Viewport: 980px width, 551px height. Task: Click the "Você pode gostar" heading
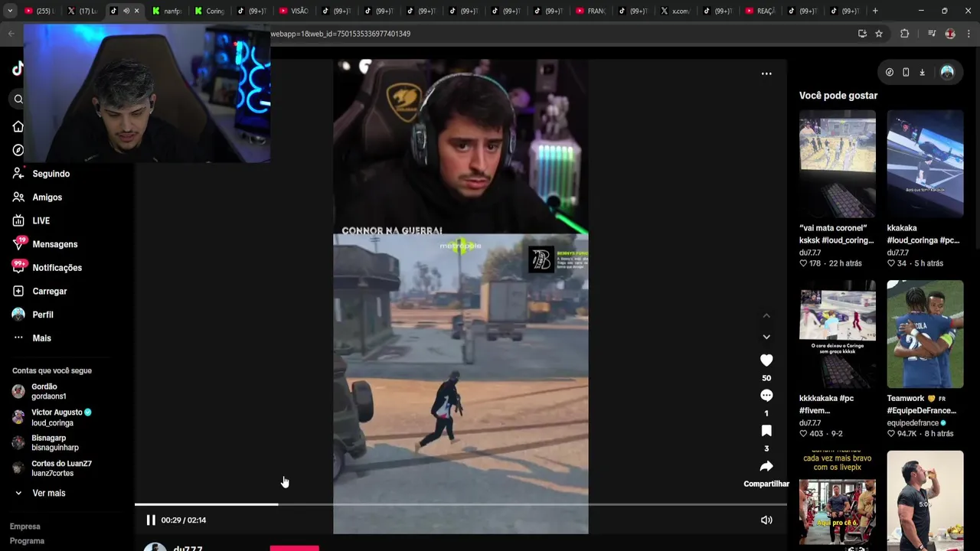point(838,96)
